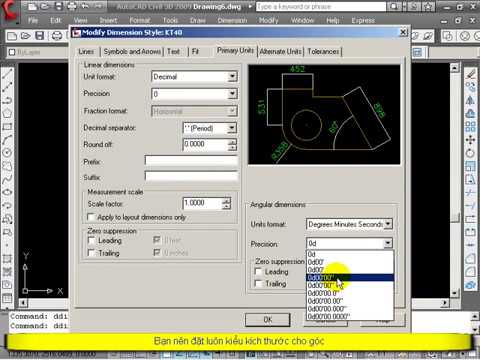
Task: Select the Rectangle draw tool
Action: (7, 127)
